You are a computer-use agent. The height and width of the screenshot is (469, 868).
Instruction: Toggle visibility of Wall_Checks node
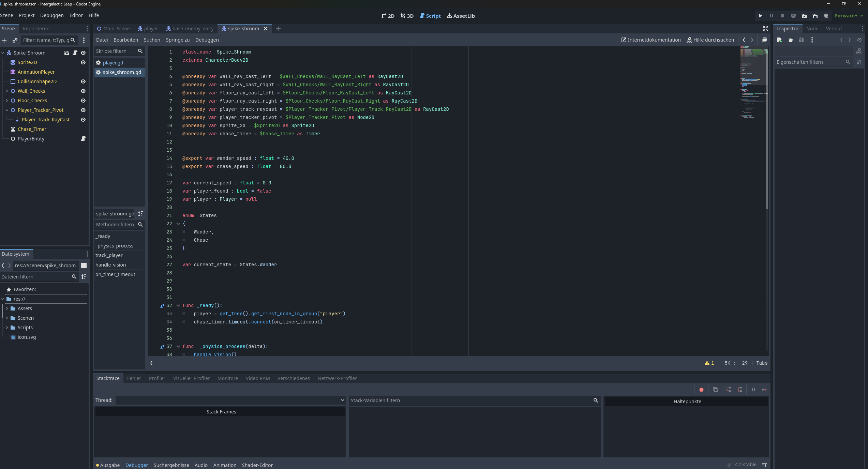point(83,91)
